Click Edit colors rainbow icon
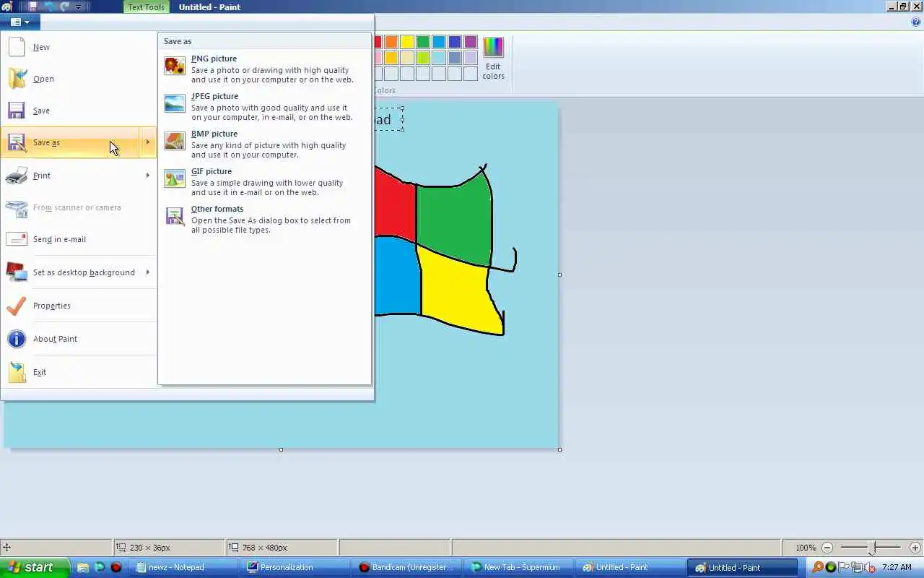924x578 pixels. [493, 48]
